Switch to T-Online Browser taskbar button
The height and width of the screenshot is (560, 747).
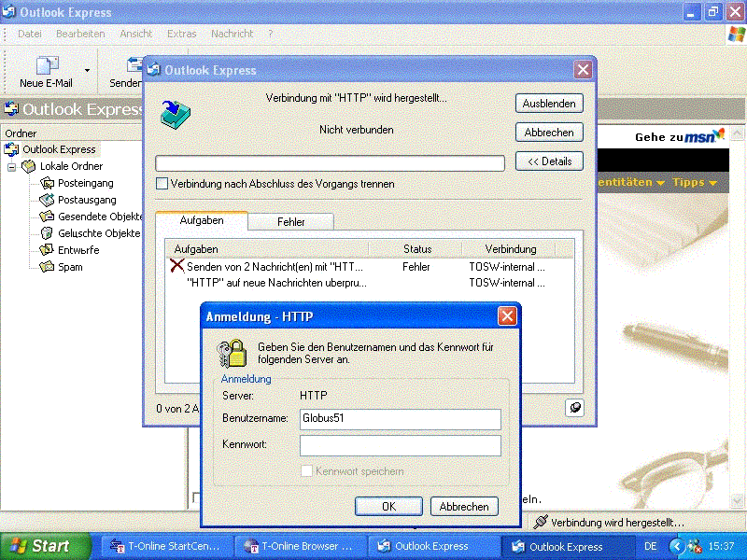300,546
